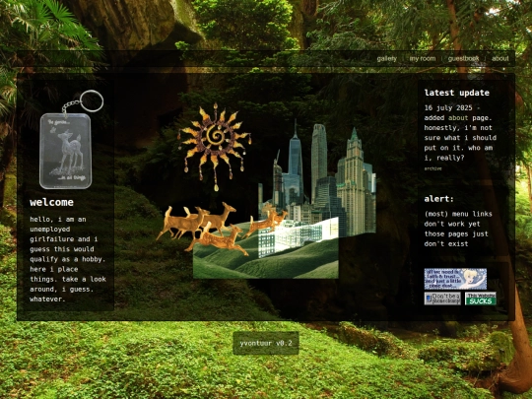Click the Tinkerbell pixie dust blinkie badge
This screenshot has height=399, width=532.
pyautogui.click(x=455, y=279)
